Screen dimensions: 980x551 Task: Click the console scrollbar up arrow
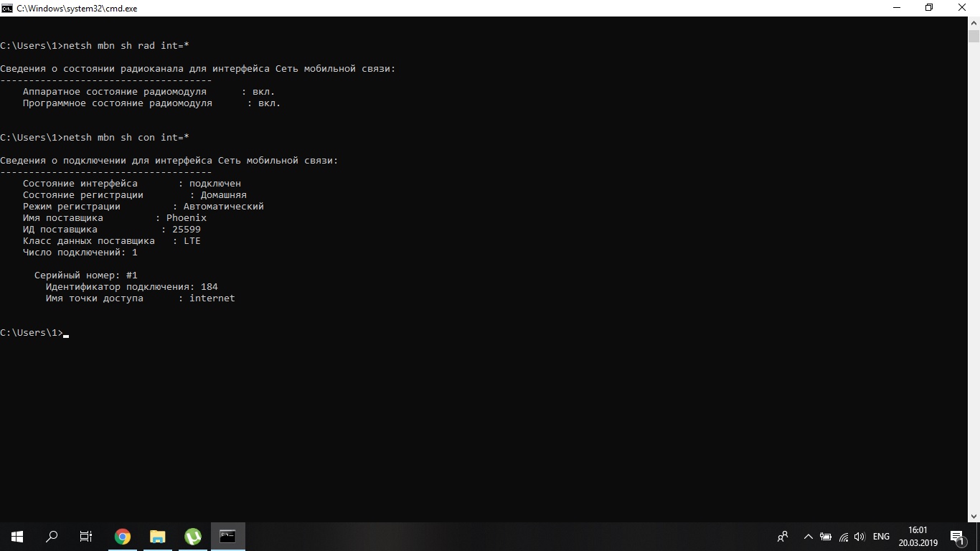tap(974, 23)
